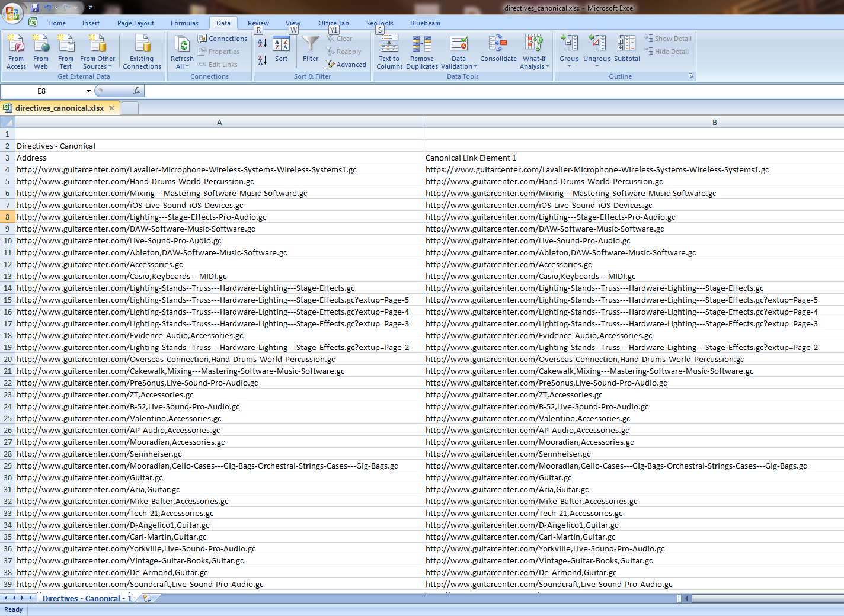Reapply the filter
The image size is (844, 616).
(344, 52)
